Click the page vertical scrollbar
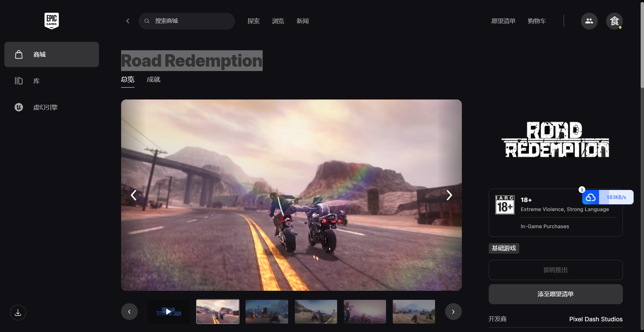644x332 pixels. pos(642,45)
